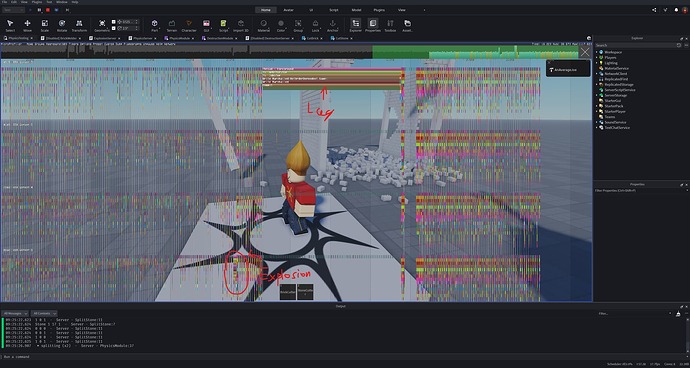
Task: Insert a new Part
Action: [x=154, y=26]
